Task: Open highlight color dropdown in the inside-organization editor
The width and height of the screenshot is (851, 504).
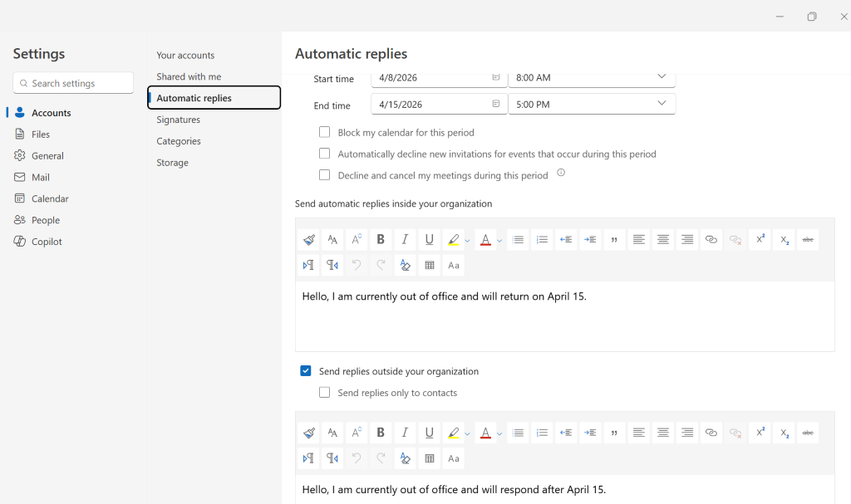Action: click(467, 240)
